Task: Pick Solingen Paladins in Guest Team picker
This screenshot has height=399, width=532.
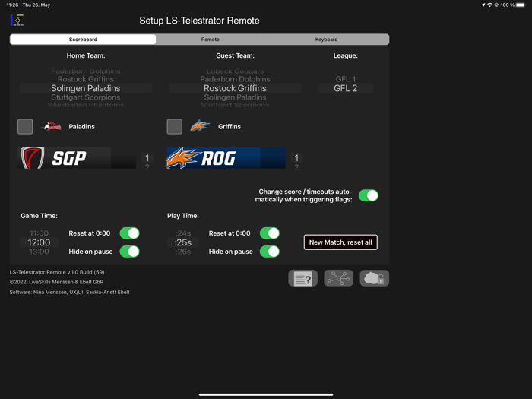Action: [x=235, y=97]
